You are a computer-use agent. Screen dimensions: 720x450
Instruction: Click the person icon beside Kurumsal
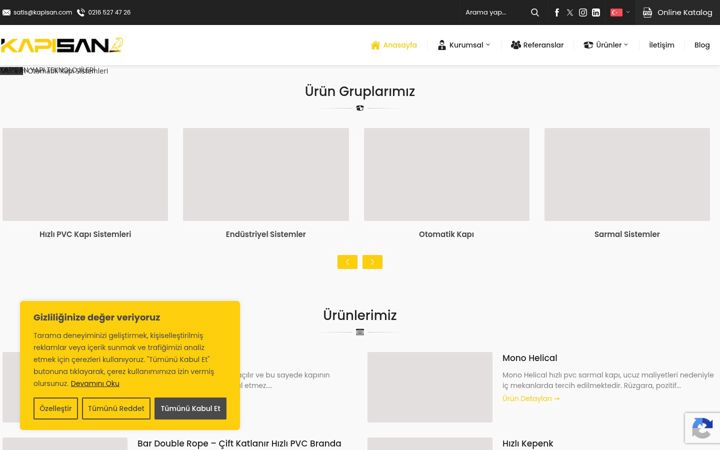pyautogui.click(x=442, y=45)
